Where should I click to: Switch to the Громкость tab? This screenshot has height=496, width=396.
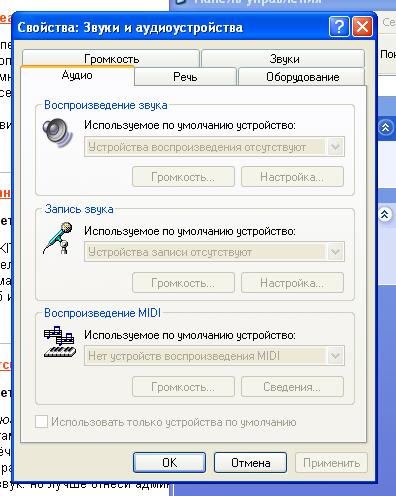(x=111, y=59)
